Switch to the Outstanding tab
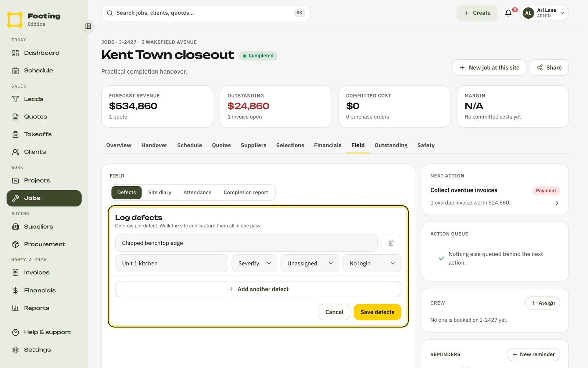 point(391,145)
